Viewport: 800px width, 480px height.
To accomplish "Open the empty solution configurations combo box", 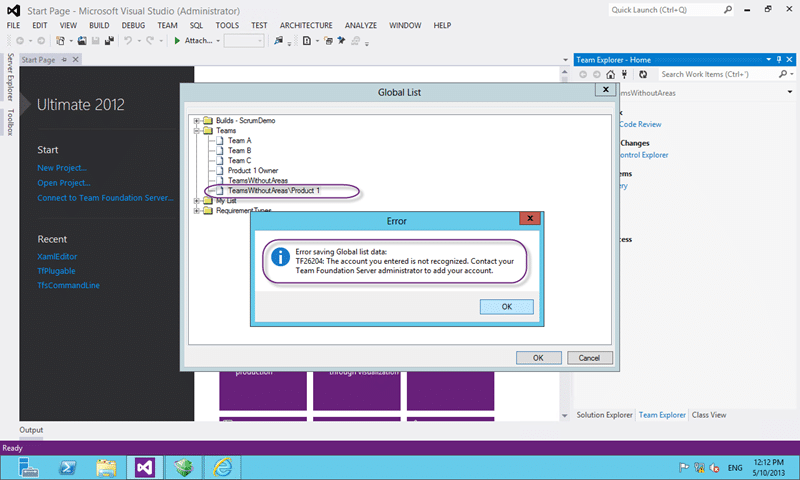I will (244, 41).
